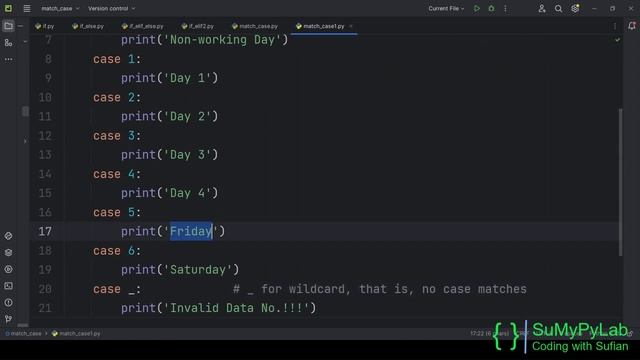Image resolution: width=640 pixels, height=360 pixels.
Task: Click line number 20 in the gutter
Action: (45, 289)
